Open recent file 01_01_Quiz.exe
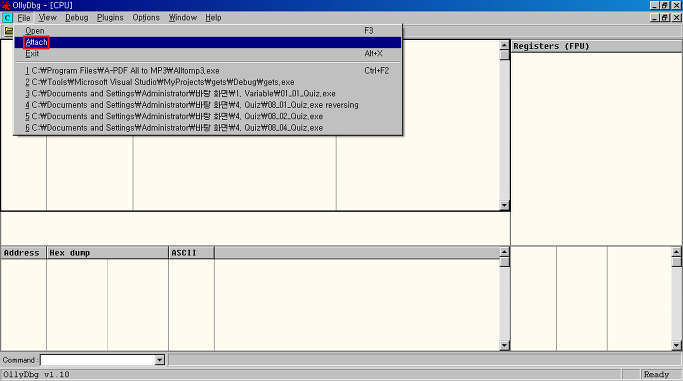The width and height of the screenshot is (683, 381). click(x=208, y=93)
